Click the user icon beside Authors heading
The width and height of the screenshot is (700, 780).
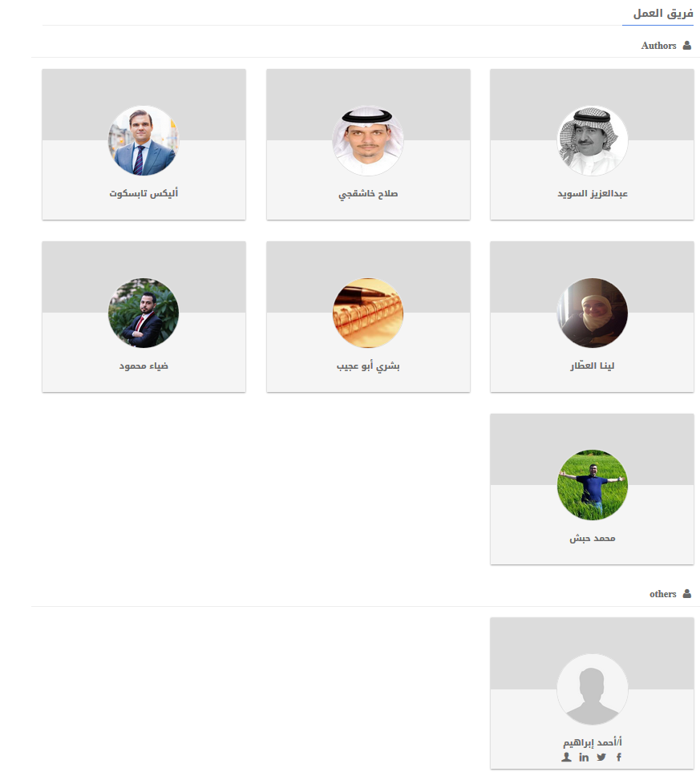pyautogui.click(x=686, y=45)
